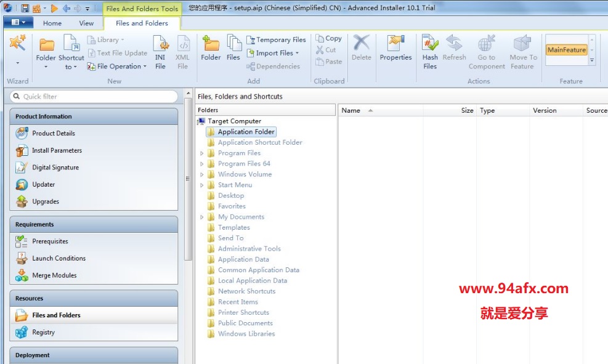Viewport: 608px width, 364px height.
Task: Switch to the View tab
Action: (x=86, y=23)
